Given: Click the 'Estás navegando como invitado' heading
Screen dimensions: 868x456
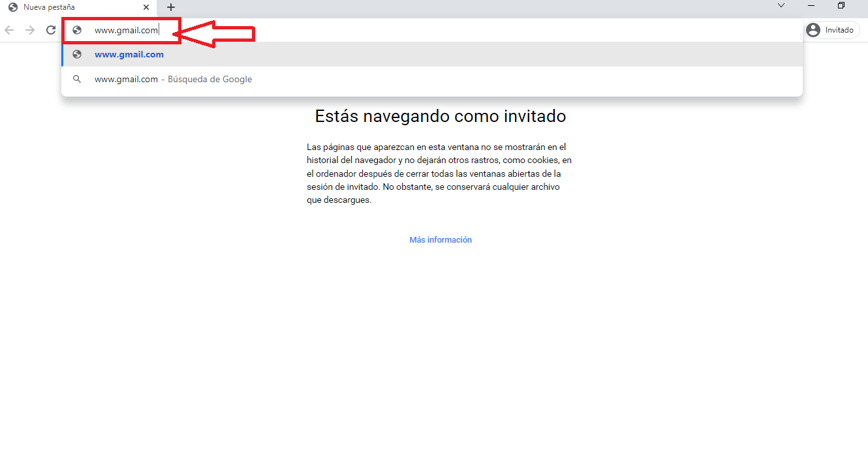Looking at the screenshot, I should 441,116.
